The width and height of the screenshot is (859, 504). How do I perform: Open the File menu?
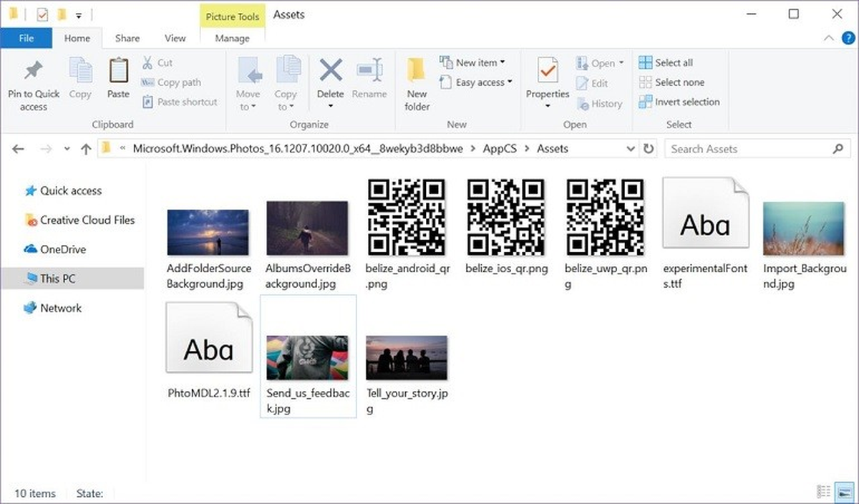tap(26, 39)
